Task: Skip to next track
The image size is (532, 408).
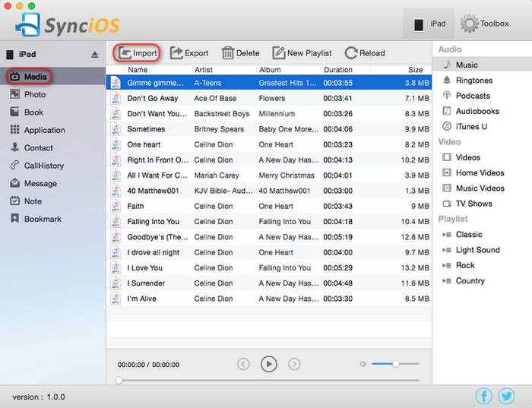Action: [x=294, y=364]
